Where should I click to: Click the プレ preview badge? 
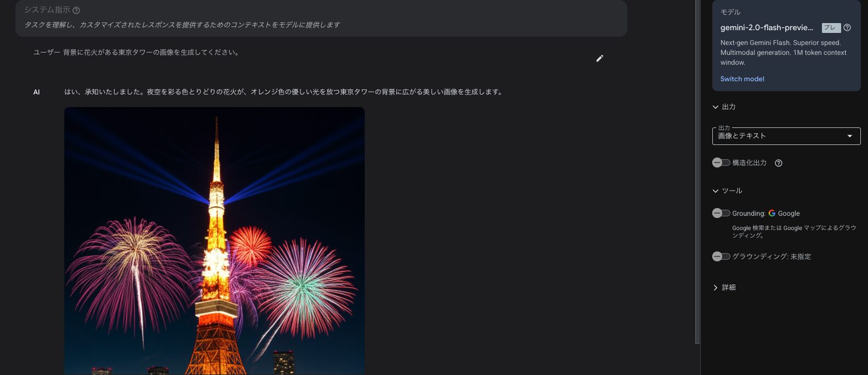coord(831,27)
